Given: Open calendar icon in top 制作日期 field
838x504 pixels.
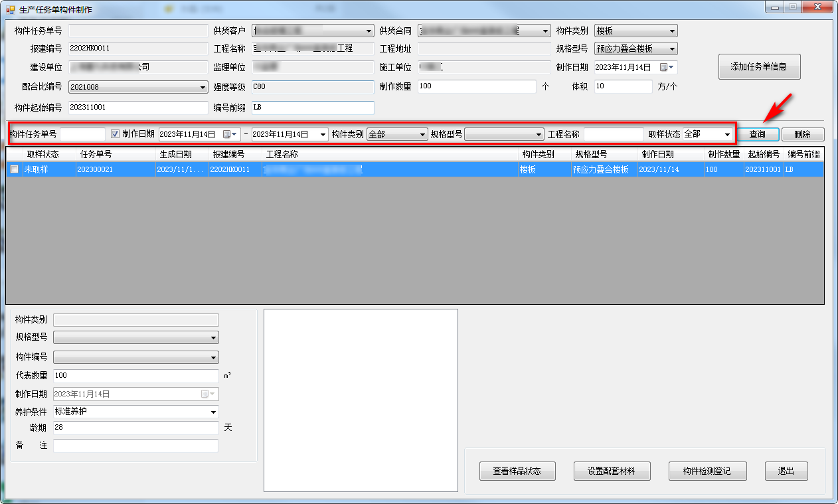Looking at the screenshot, I should (x=664, y=67).
